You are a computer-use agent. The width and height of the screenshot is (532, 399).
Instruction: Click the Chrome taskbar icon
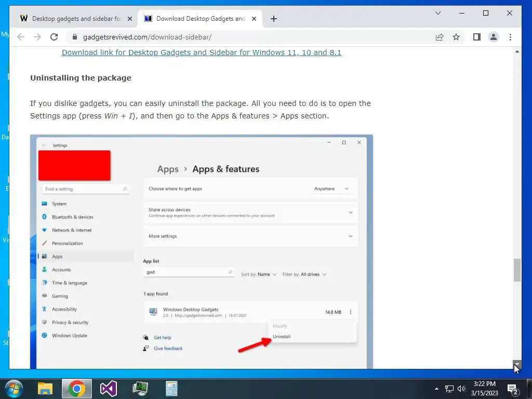pyautogui.click(x=77, y=389)
